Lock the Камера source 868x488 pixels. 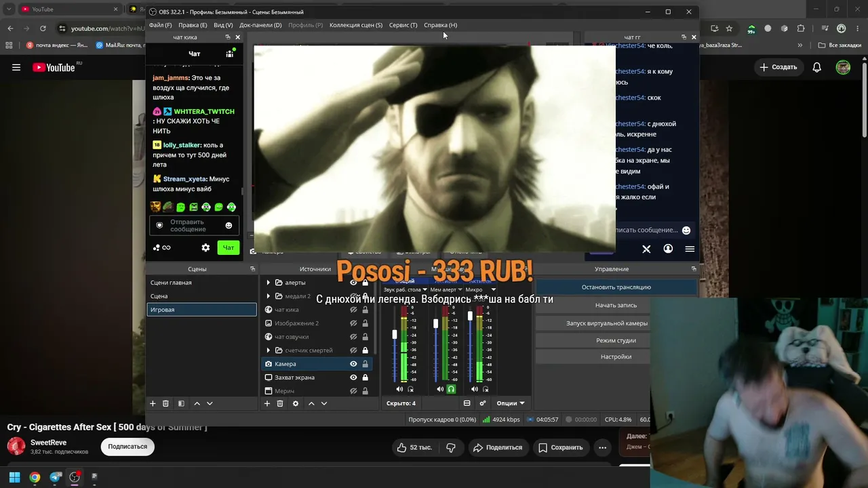pyautogui.click(x=365, y=364)
